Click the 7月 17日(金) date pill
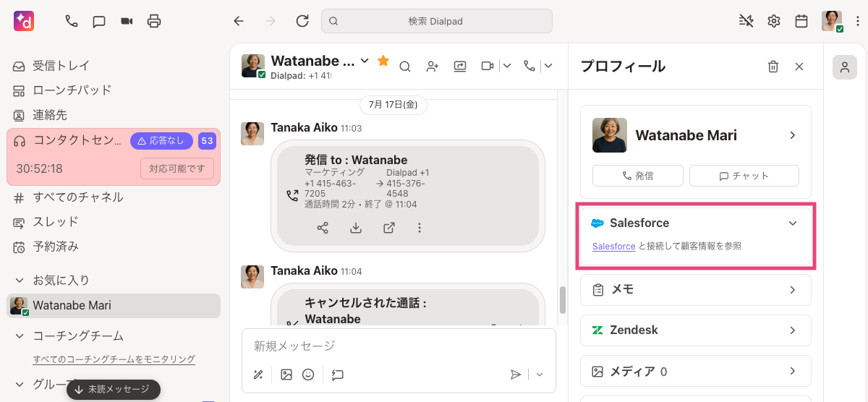Viewport: 868px width, 402px height. point(393,105)
